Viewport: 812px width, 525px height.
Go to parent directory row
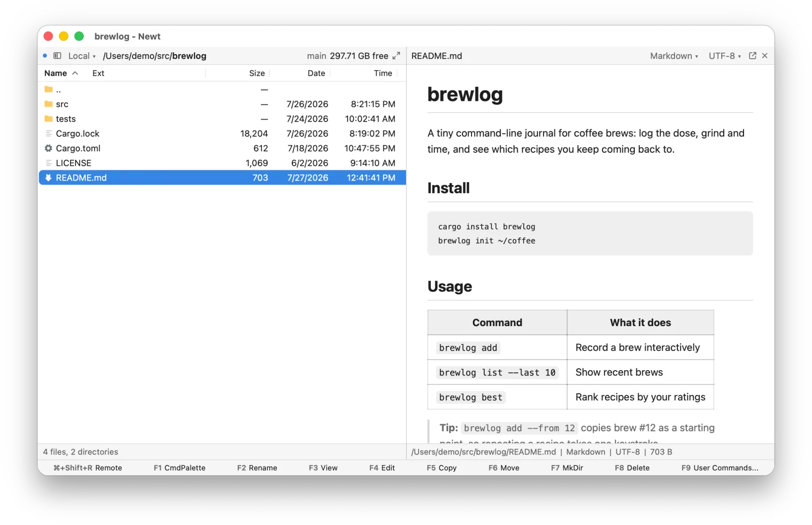(222, 90)
